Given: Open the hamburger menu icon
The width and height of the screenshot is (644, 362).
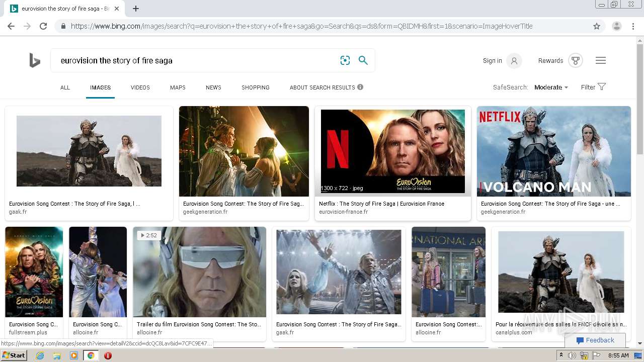Looking at the screenshot, I should pyautogui.click(x=601, y=60).
